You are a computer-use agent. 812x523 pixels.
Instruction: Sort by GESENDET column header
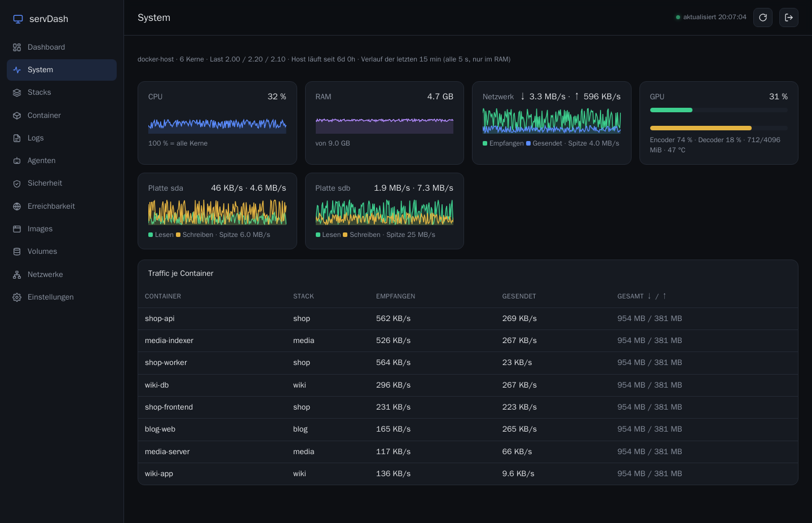pos(519,296)
